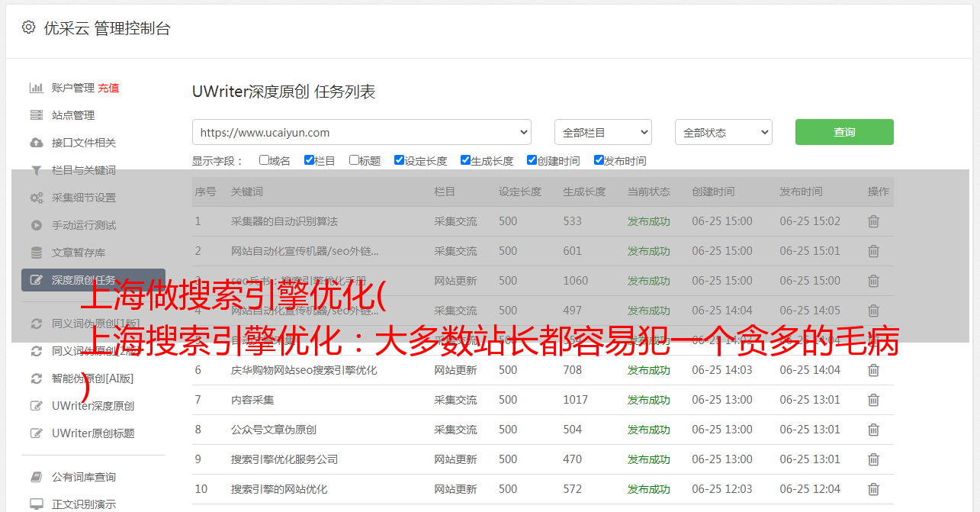The height and width of the screenshot is (512, 980).
Task: Uncheck the 栏目 display field checkbox
Action: [x=309, y=160]
